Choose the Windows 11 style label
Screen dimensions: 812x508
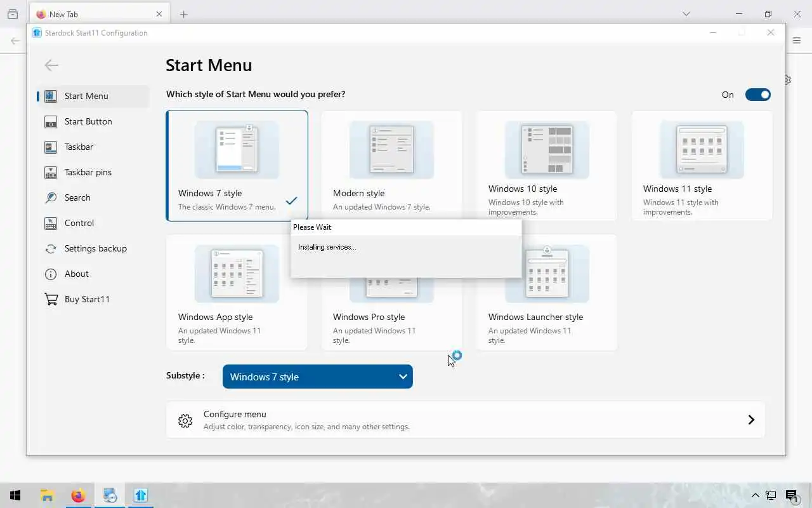(677, 189)
